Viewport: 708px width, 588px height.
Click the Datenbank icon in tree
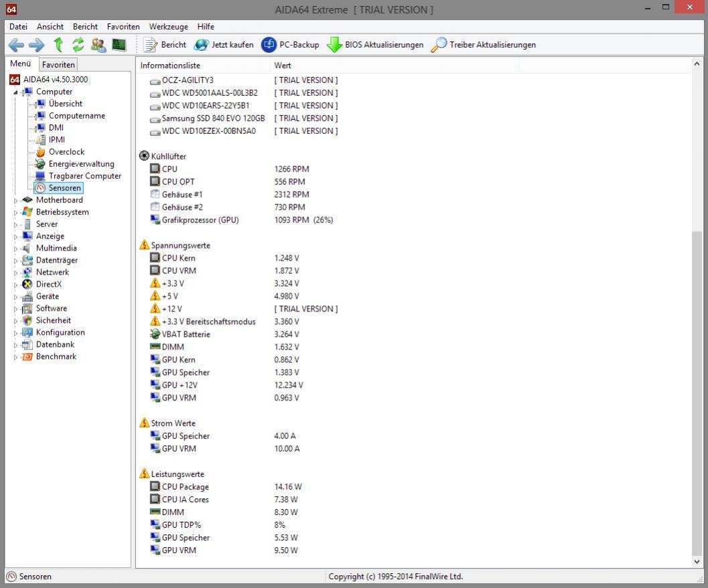pyautogui.click(x=27, y=345)
